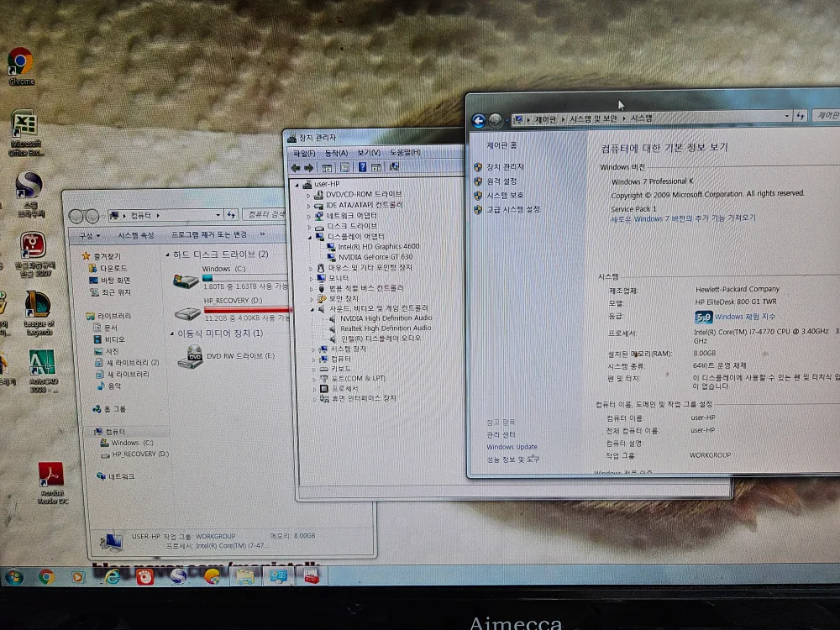This screenshot has width=840, height=630.
Task: Switch to the Device Manager toolbox taskbar button
Action: 312,575
